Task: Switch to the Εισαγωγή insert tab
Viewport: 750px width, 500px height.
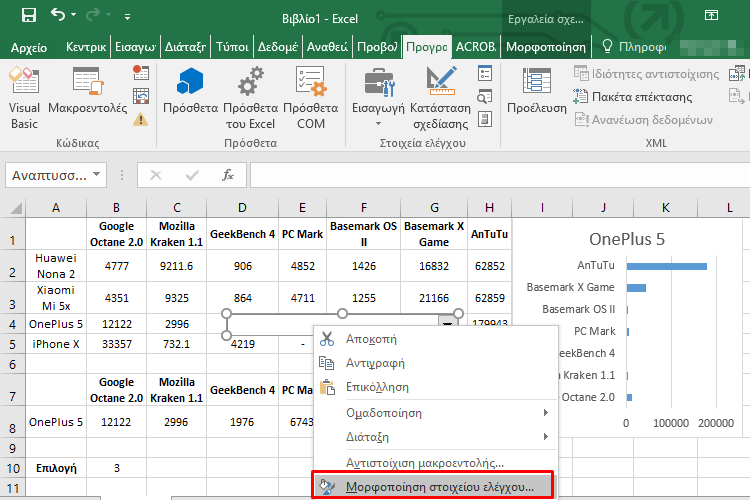Action: (135, 47)
